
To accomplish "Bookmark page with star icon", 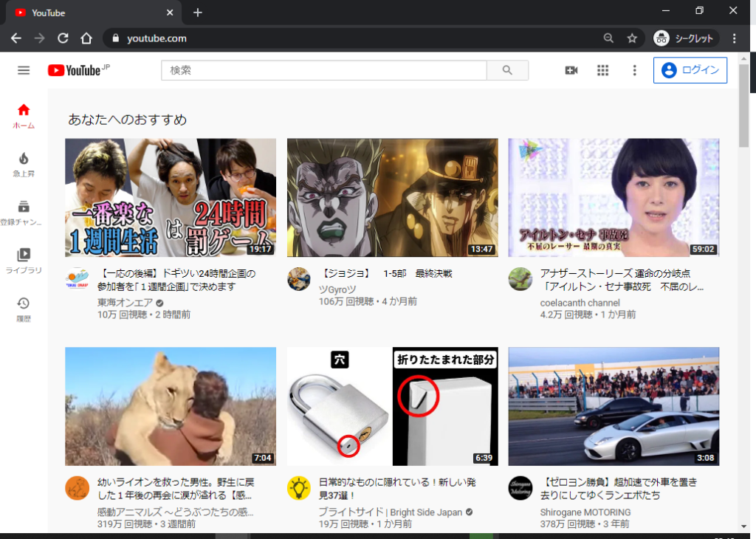I will 632,38.
